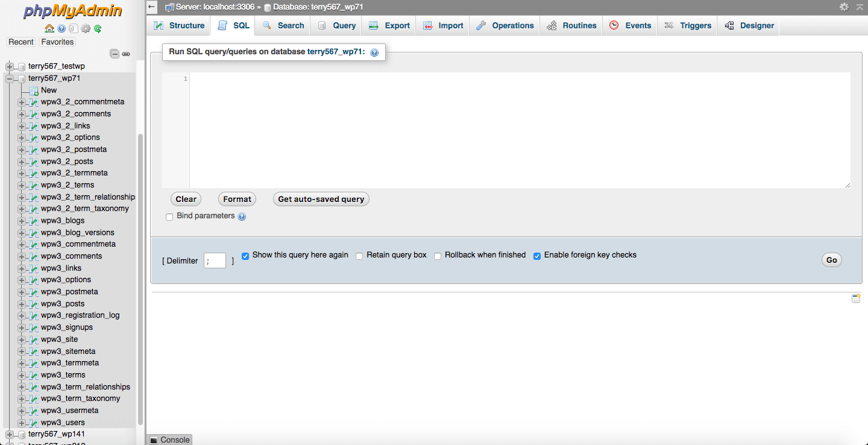Uncheck Show this query here again
The image size is (868, 445).
(245, 256)
